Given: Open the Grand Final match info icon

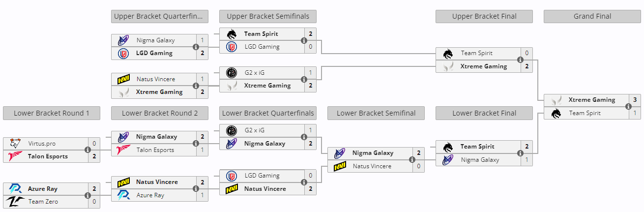Looking at the screenshot, I should pyautogui.click(x=629, y=107).
